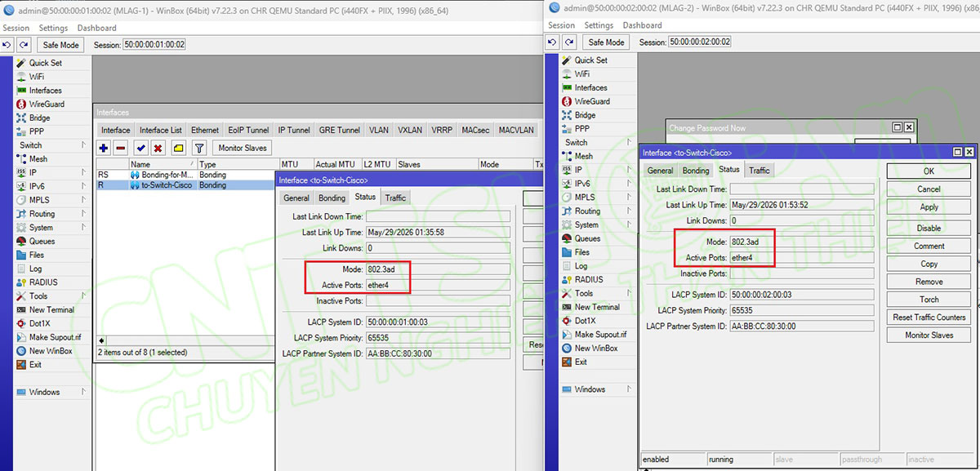Click Make Supout.rif in MLAG-1 sidebar

click(x=55, y=337)
